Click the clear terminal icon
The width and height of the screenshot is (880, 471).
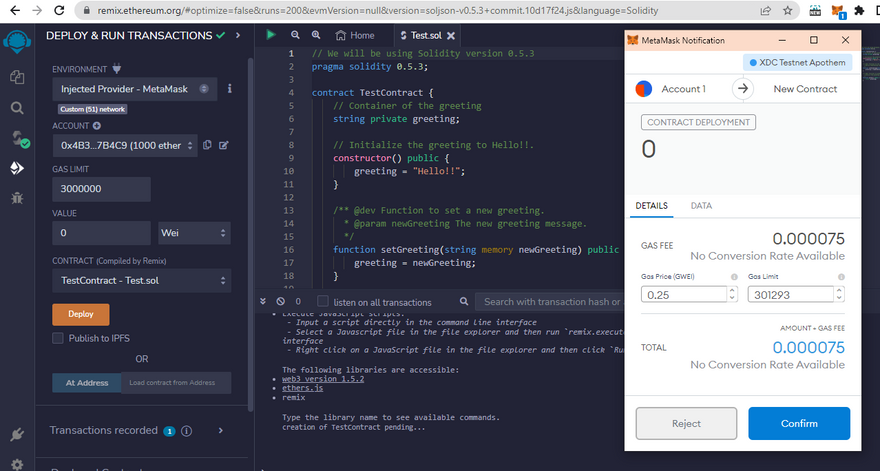(x=280, y=301)
